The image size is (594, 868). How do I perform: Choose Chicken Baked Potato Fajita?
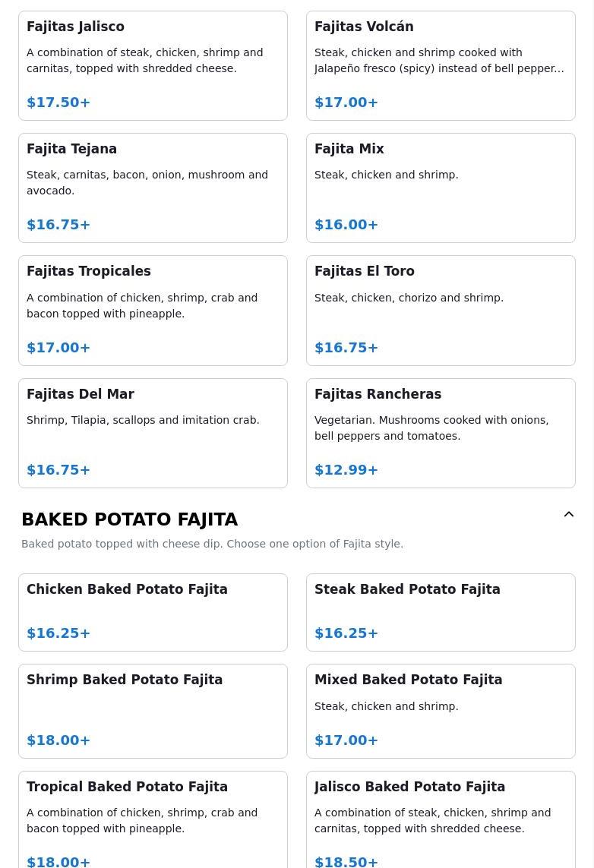(153, 612)
